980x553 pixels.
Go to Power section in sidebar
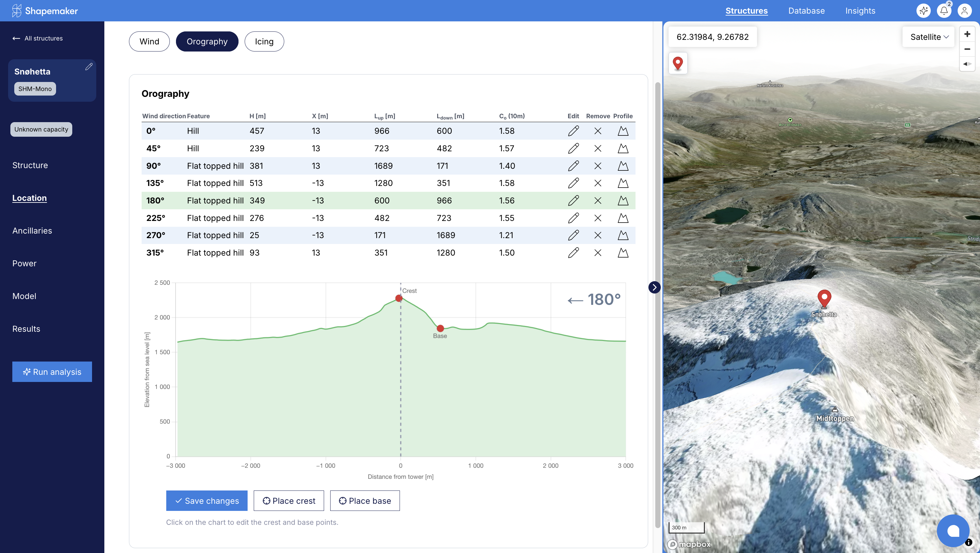point(24,263)
